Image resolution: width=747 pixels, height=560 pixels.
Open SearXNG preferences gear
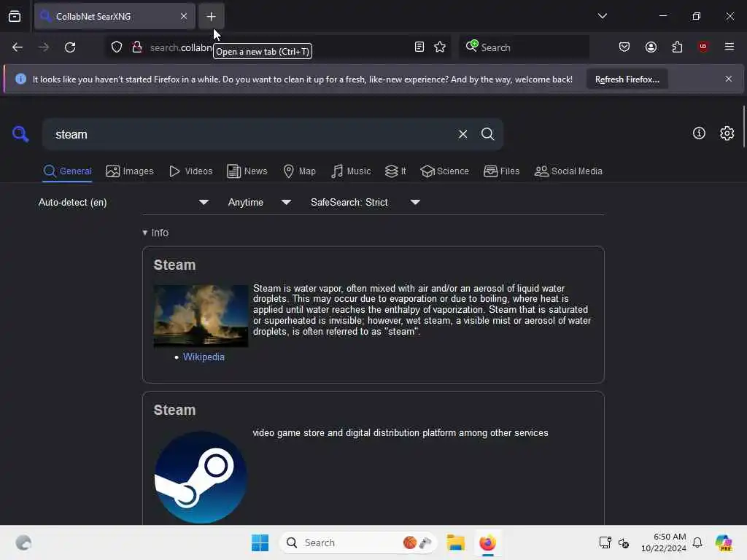point(727,133)
